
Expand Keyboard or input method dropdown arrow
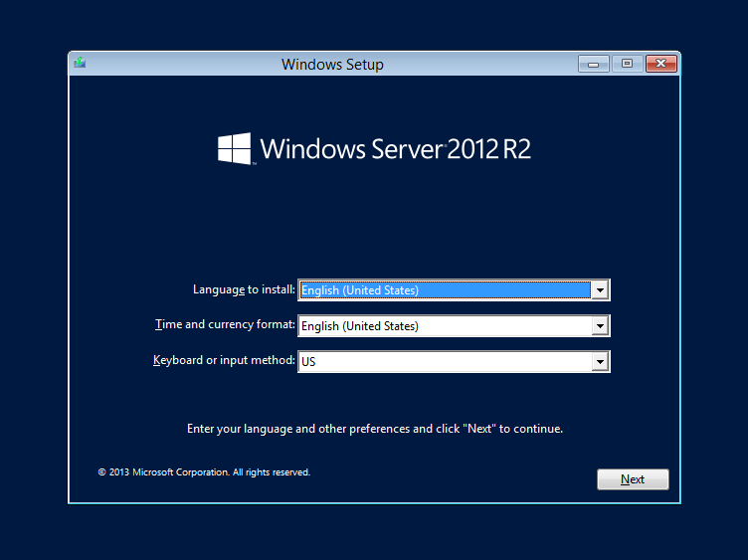[599, 362]
